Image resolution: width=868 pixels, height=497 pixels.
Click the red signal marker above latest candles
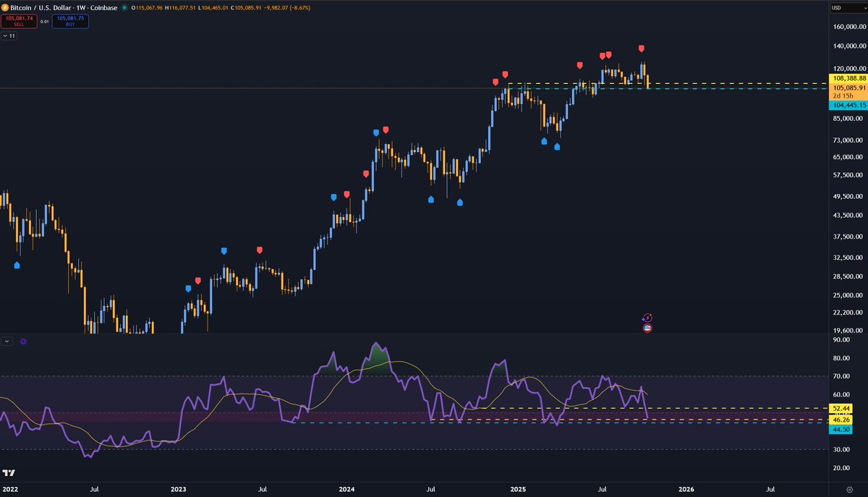642,48
